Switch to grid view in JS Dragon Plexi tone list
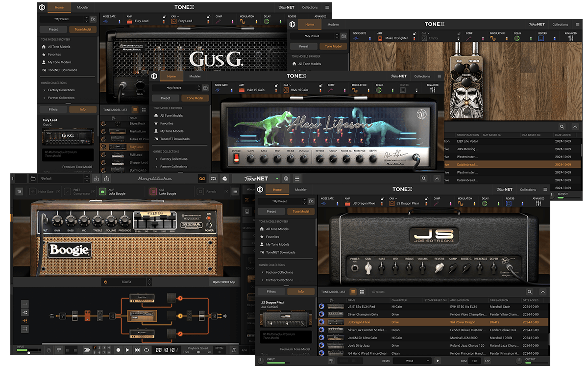 [362, 291]
